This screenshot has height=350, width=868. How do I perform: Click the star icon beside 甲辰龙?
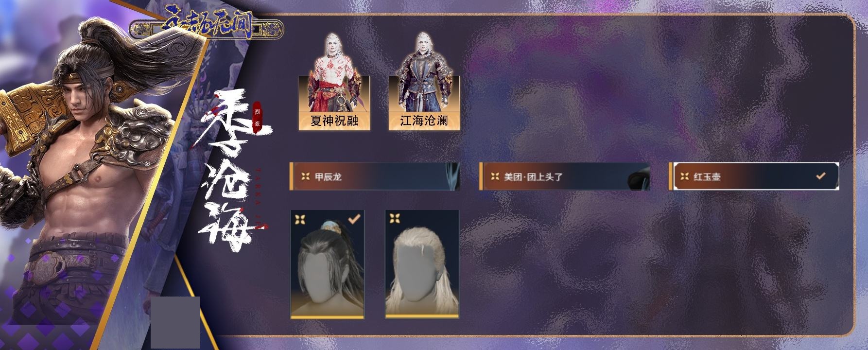305,176
